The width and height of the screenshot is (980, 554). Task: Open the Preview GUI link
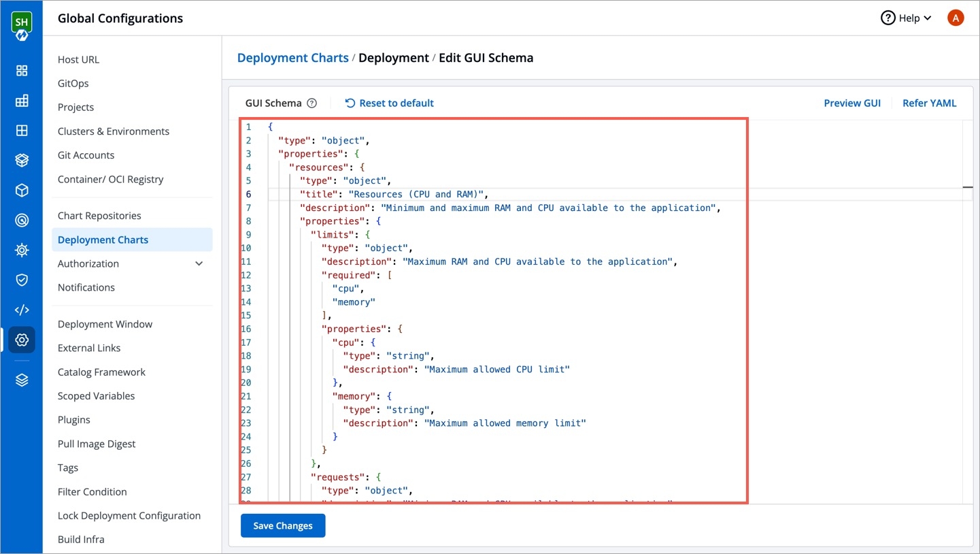pos(851,103)
